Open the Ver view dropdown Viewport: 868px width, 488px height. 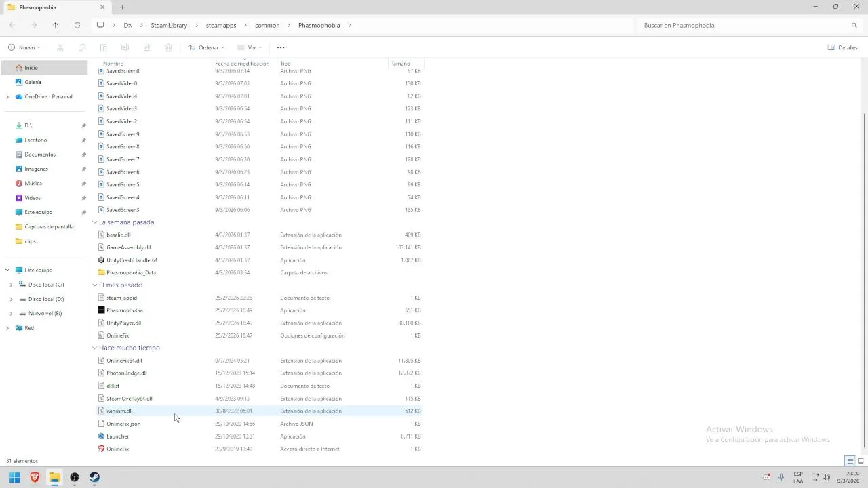[x=250, y=47]
